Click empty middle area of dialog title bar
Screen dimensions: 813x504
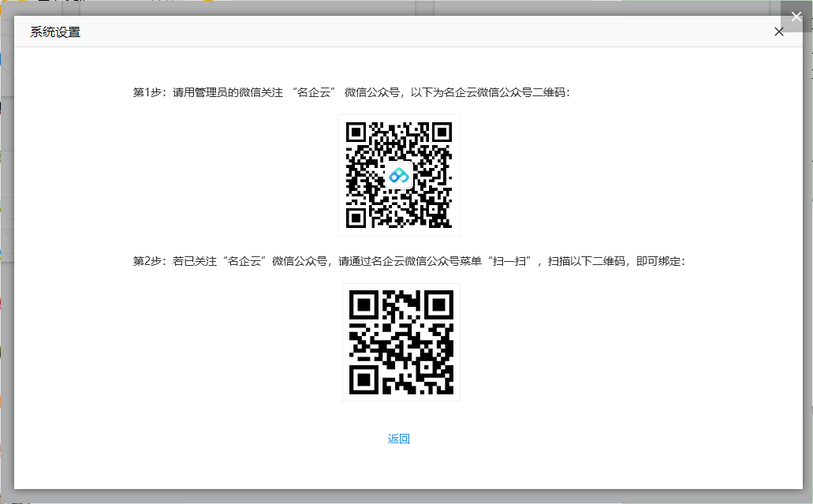pyautogui.click(x=394, y=32)
